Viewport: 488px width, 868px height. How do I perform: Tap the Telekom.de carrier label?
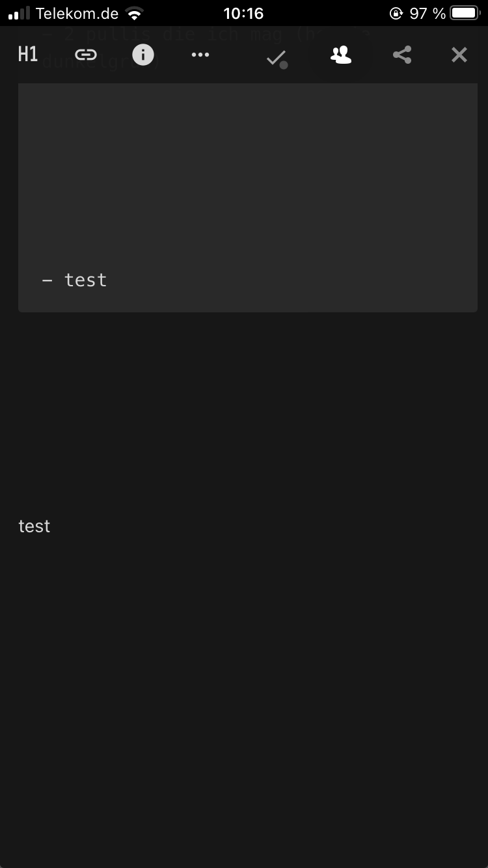coord(78,13)
